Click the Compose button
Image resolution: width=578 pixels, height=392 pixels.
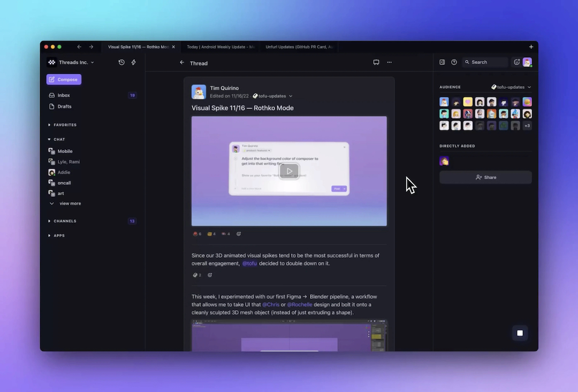(64, 80)
